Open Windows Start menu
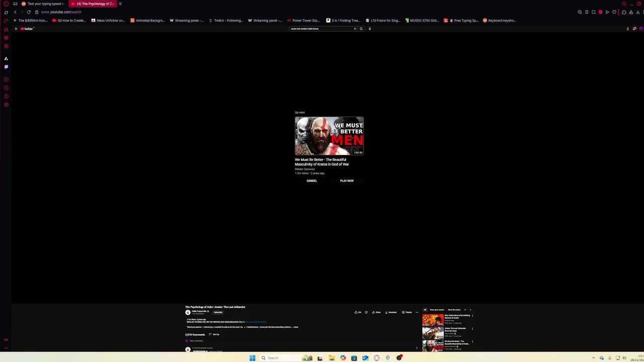 (252, 358)
